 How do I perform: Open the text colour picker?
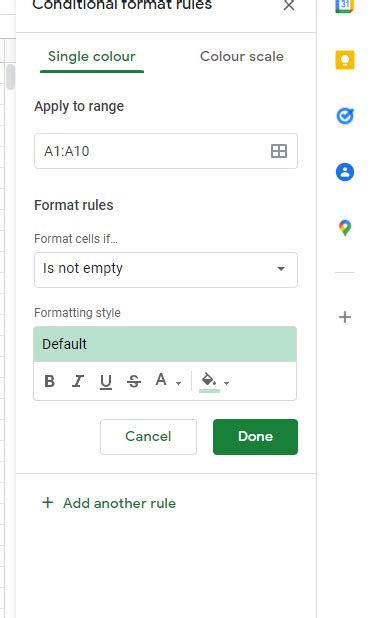pos(161,380)
